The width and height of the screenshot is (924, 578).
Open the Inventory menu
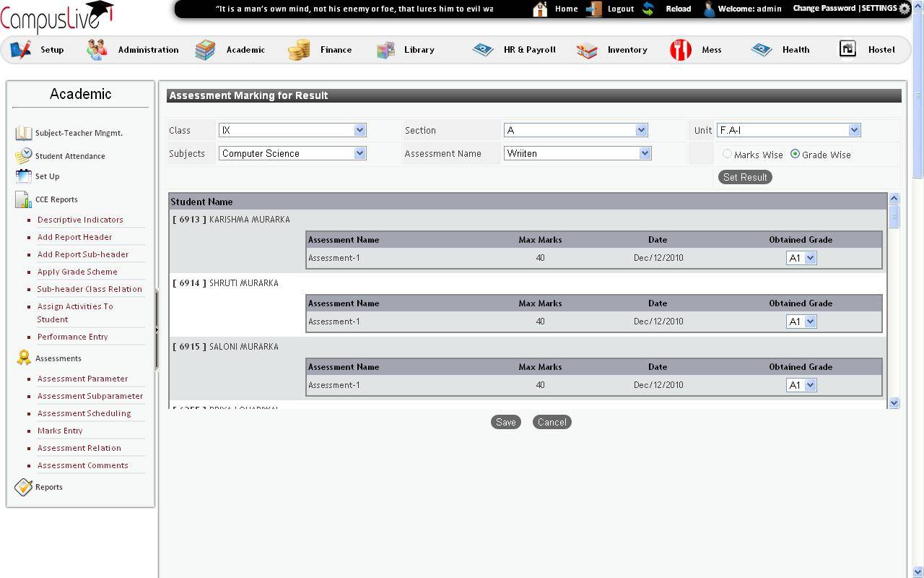[627, 50]
